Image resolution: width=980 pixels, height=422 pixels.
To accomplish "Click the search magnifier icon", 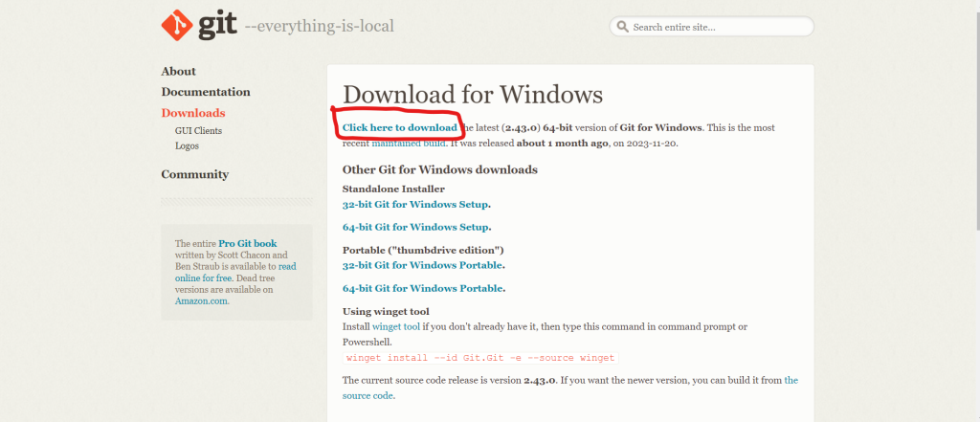I will pyautogui.click(x=622, y=27).
